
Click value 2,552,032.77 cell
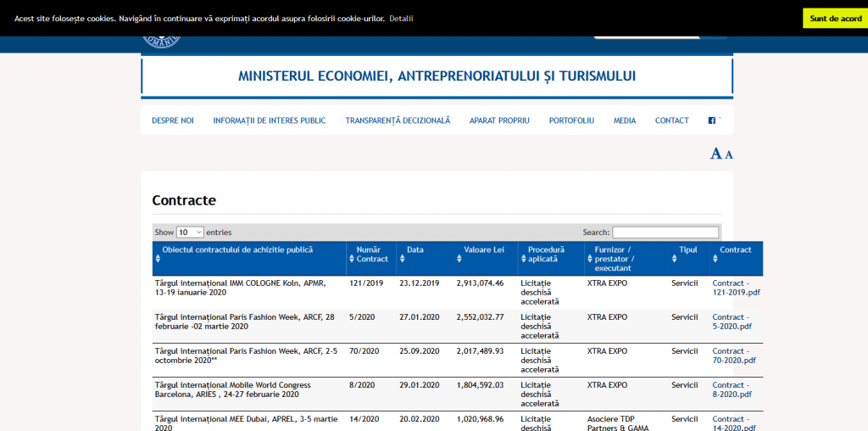pos(480,317)
